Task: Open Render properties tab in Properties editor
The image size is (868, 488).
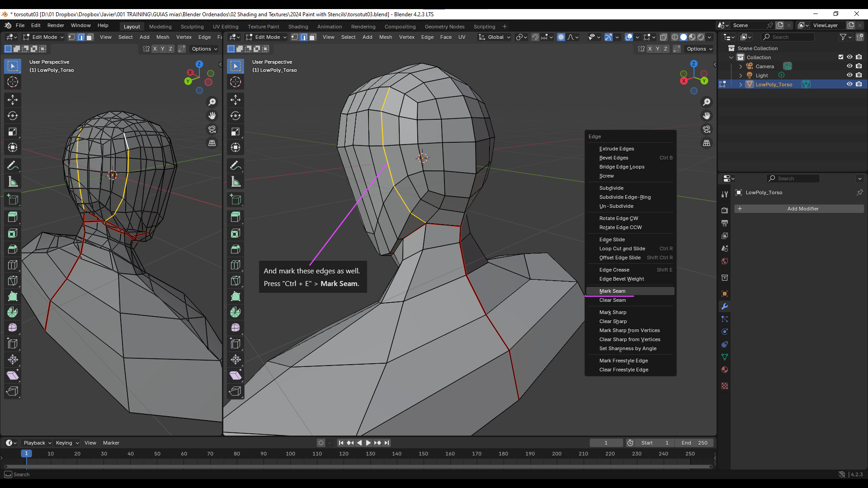Action: pos(725,211)
